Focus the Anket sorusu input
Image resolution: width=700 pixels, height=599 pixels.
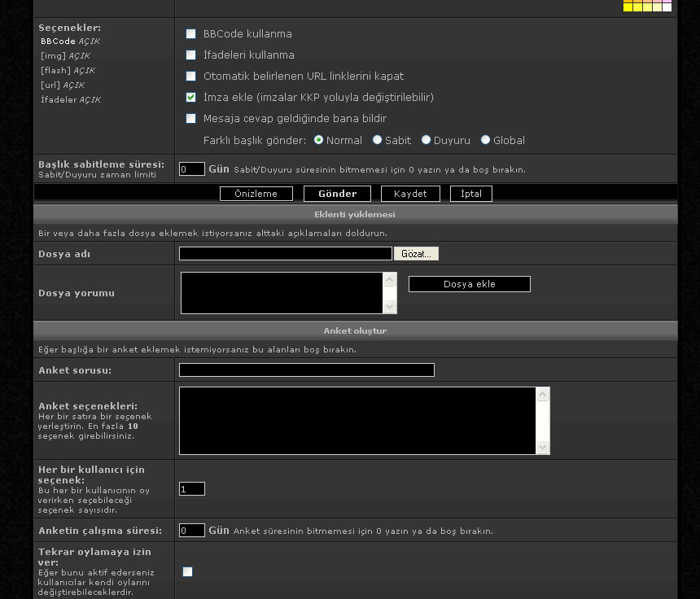[x=307, y=369]
